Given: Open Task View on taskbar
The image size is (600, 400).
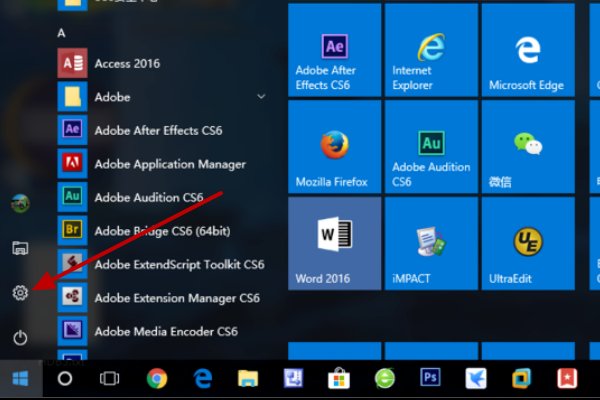Looking at the screenshot, I should pos(110,379).
